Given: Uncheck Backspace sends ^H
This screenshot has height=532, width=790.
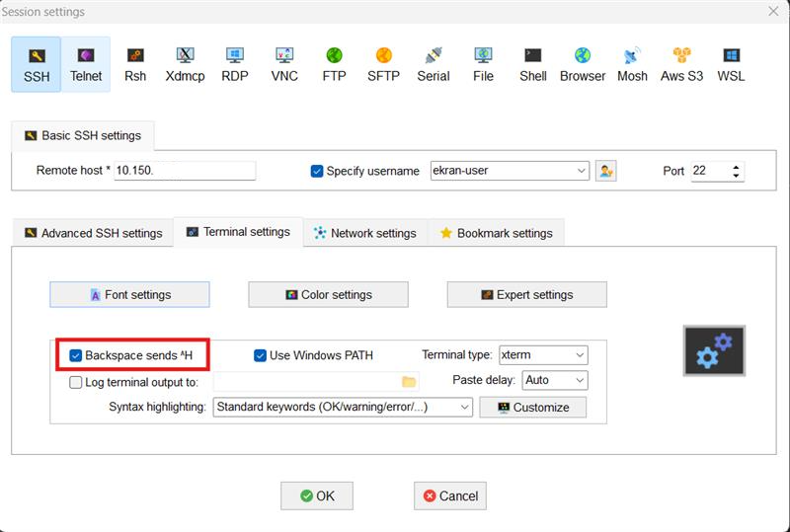Looking at the screenshot, I should [x=75, y=355].
